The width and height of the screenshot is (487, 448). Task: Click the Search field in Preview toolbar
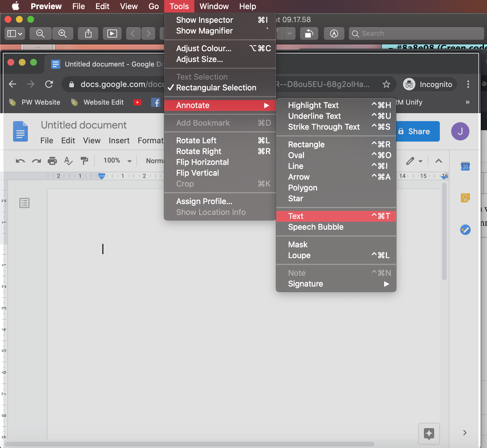pyautogui.click(x=416, y=33)
